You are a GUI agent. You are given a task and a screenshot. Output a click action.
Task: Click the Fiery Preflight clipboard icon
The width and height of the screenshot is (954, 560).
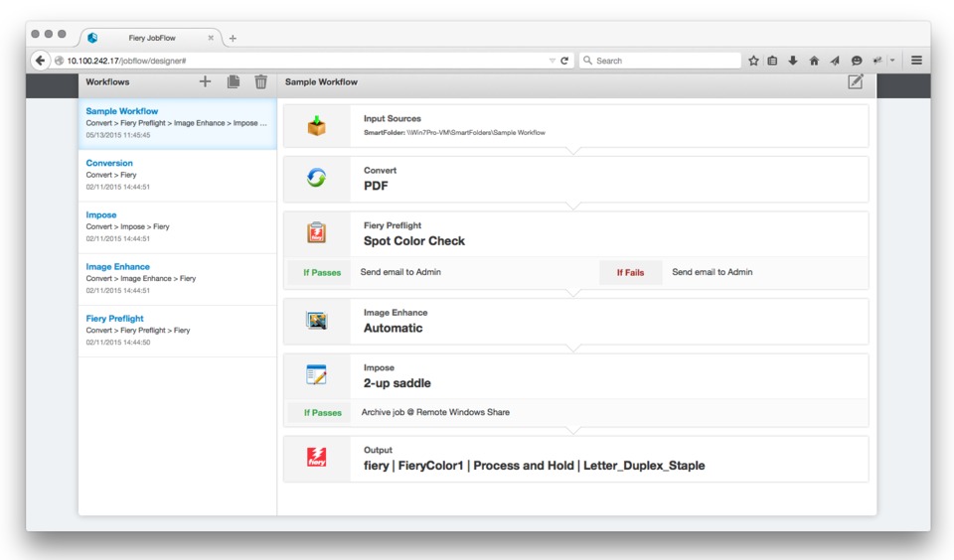coord(316,232)
